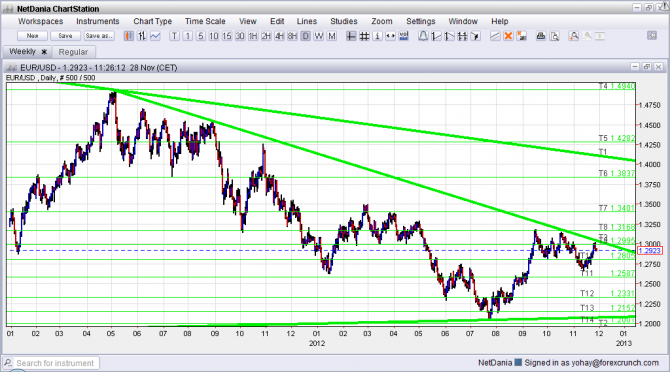Screen dimensions: 670x372
Task: Select the candlestick chart type icon
Action: (129, 36)
